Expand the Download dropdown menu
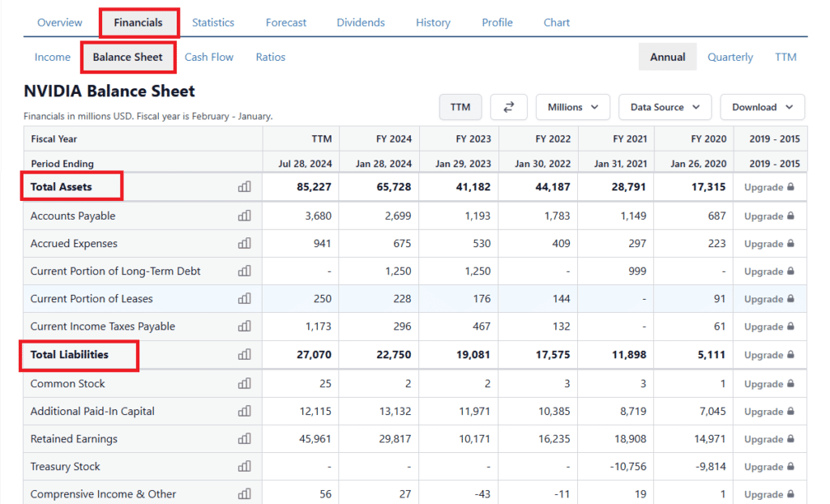 [762, 107]
